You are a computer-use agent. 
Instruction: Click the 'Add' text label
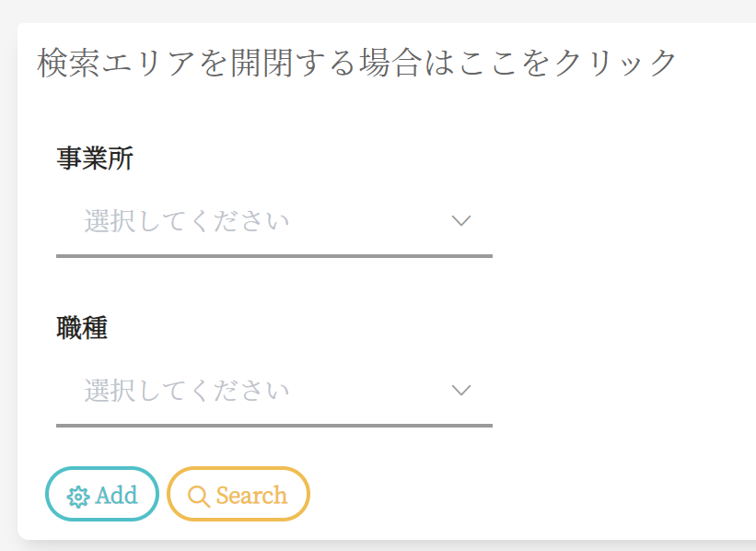tap(116, 496)
